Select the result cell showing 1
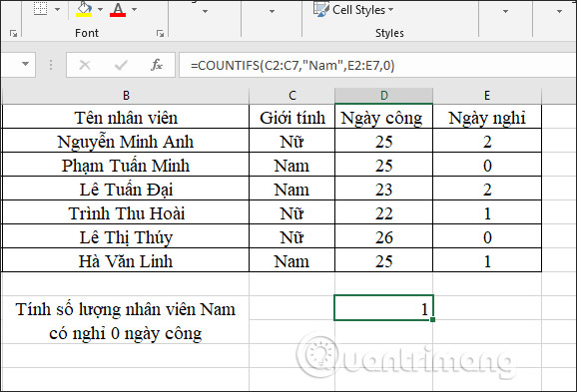The width and height of the screenshot is (577, 392). pyautogui.click(x=383, y=308)
